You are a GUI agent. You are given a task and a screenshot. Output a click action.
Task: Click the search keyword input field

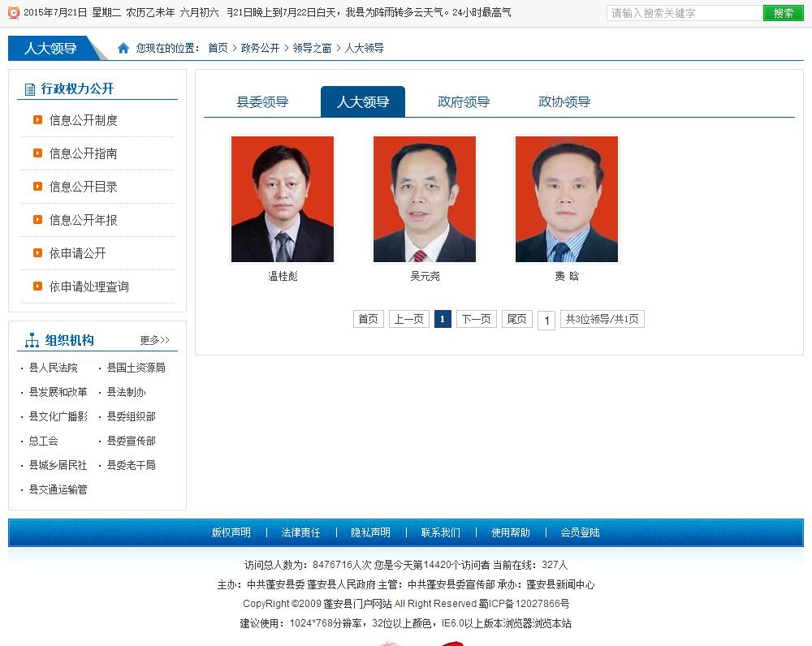click(x=684, y=13)
